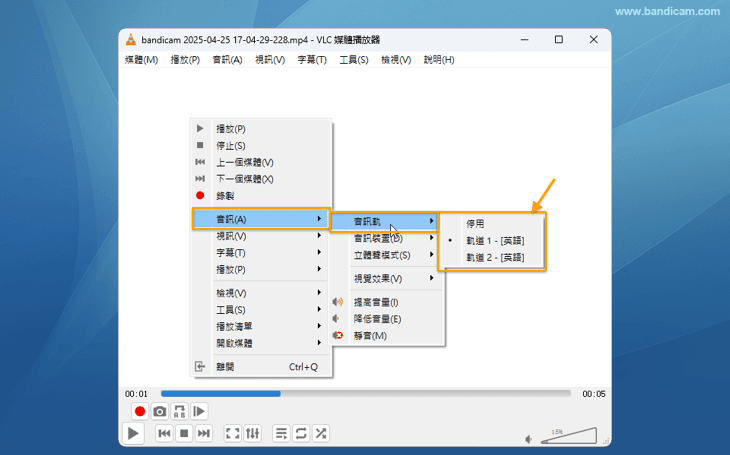Select 軌道 2 - [英語] audio track
This screenshot has width=730, height=455.
coord(492,258)
